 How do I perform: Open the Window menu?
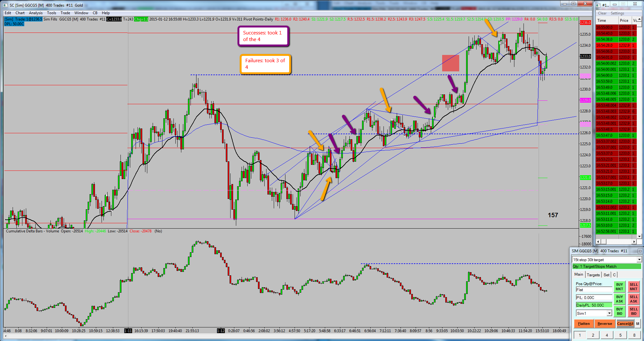tap(81, 13)
